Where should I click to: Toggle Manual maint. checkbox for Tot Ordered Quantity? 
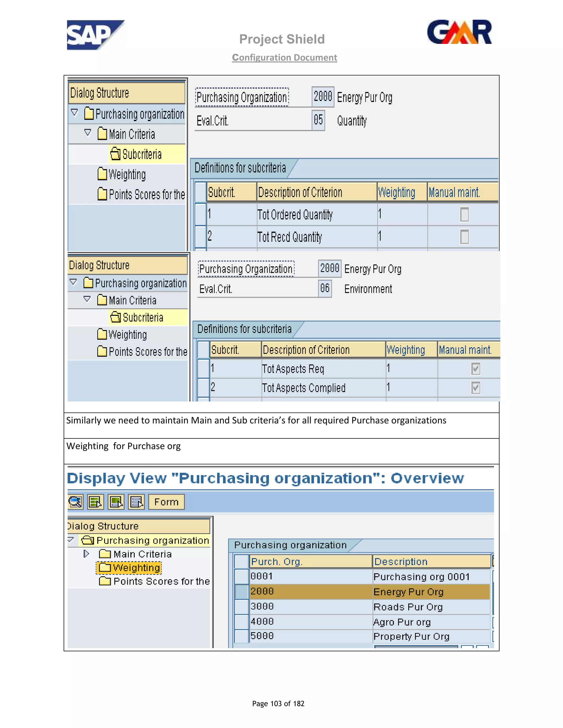(464, 214)
